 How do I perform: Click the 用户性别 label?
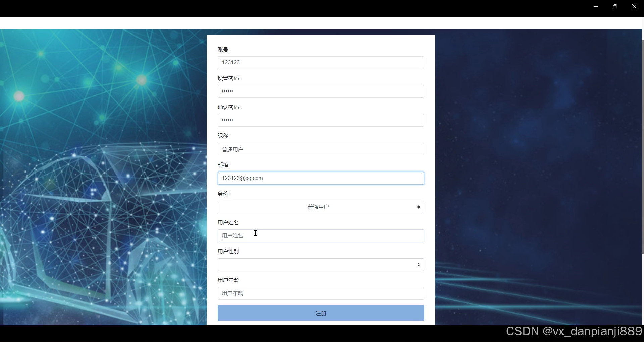click(x=228, y=252)
